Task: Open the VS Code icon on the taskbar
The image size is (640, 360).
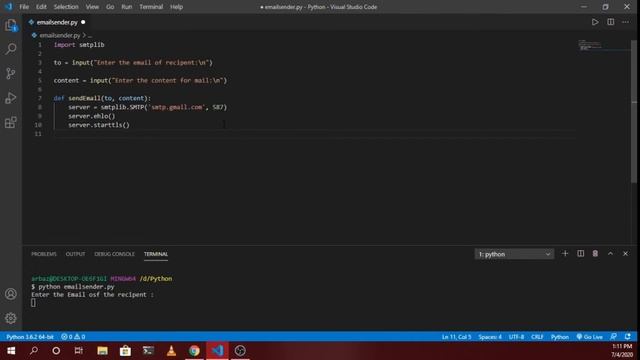Action: point(217,351)
